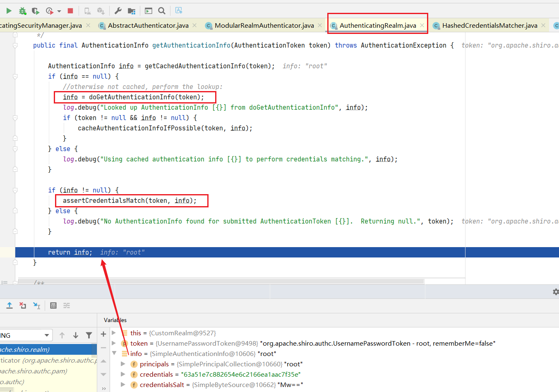This screenshot has width=559, height=392.
Task: Click the Search Everywhere magnifier icon
Action: click(162, 11)
